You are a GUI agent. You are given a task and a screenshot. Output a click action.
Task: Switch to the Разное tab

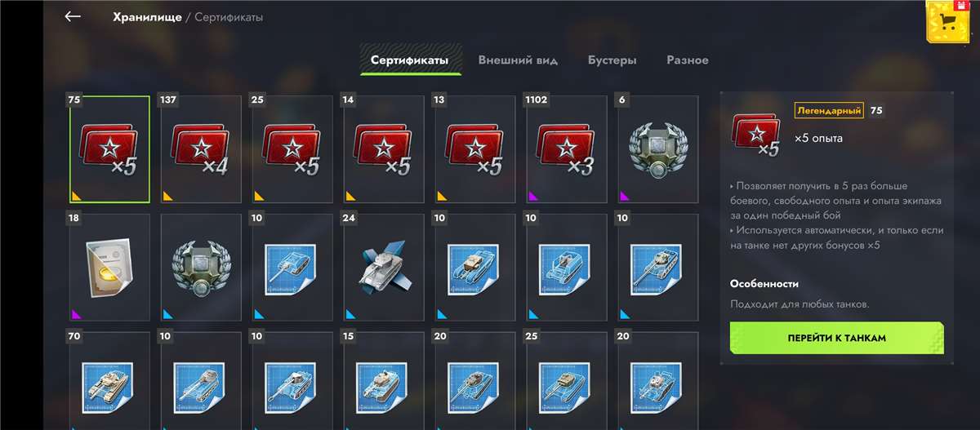pyautogui.click(x=688, y=60)
